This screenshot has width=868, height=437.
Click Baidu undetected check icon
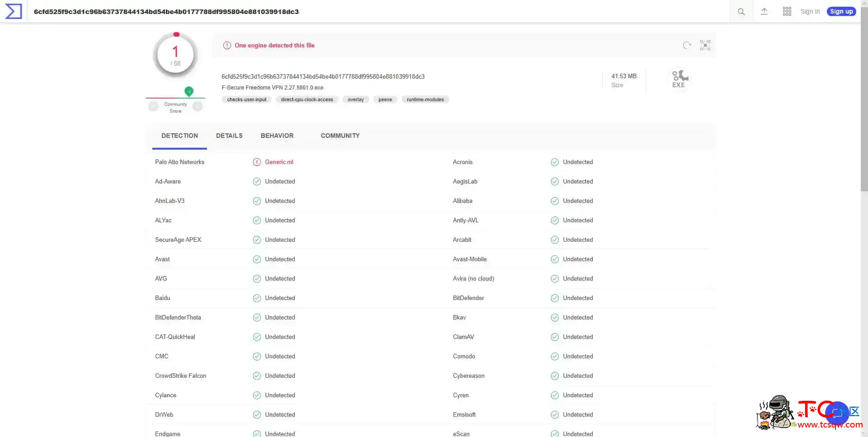[257, 298]
